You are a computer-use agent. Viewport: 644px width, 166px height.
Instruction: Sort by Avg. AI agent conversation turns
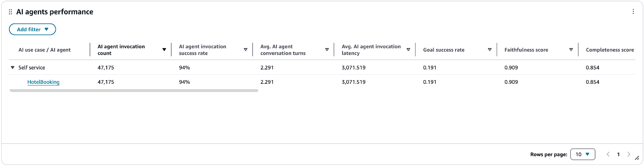327,50
